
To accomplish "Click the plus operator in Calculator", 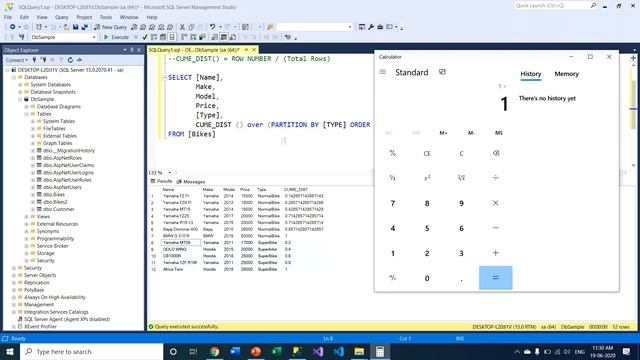I will pyautogui.click(x=496, y=253).
